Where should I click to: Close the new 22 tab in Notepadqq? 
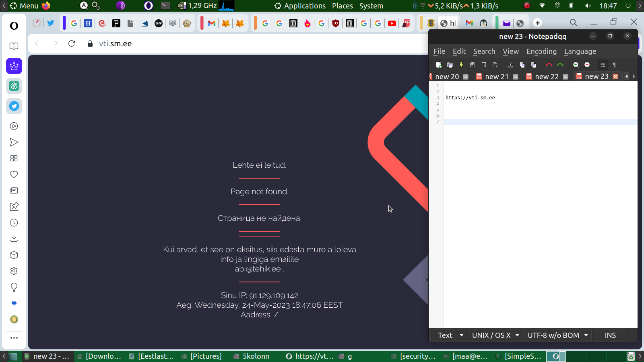(x=566, y=77)
